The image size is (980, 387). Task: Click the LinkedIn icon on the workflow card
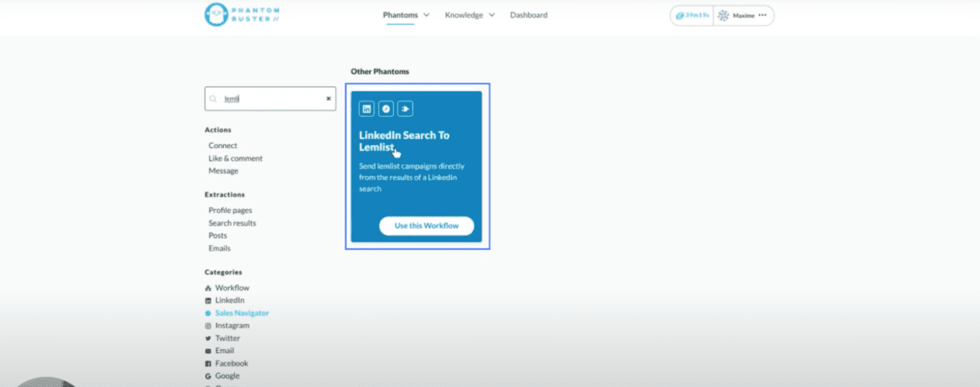point(367,108)
